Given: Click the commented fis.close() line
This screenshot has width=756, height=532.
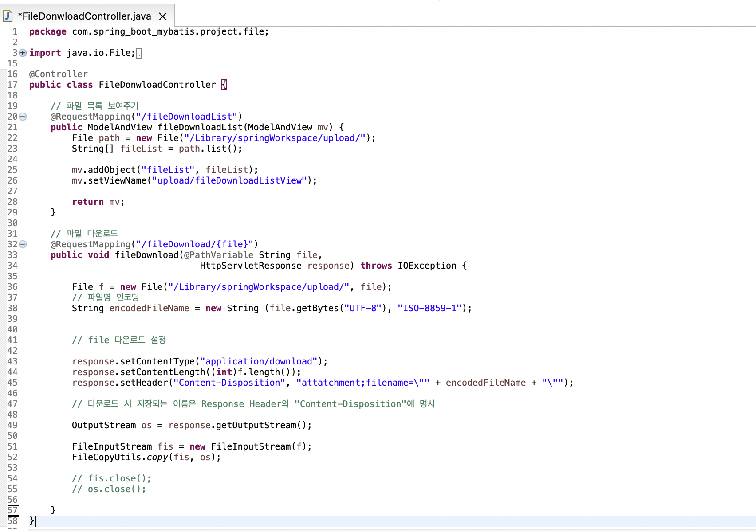Looking at the screenshot, I should pos(111,478).
